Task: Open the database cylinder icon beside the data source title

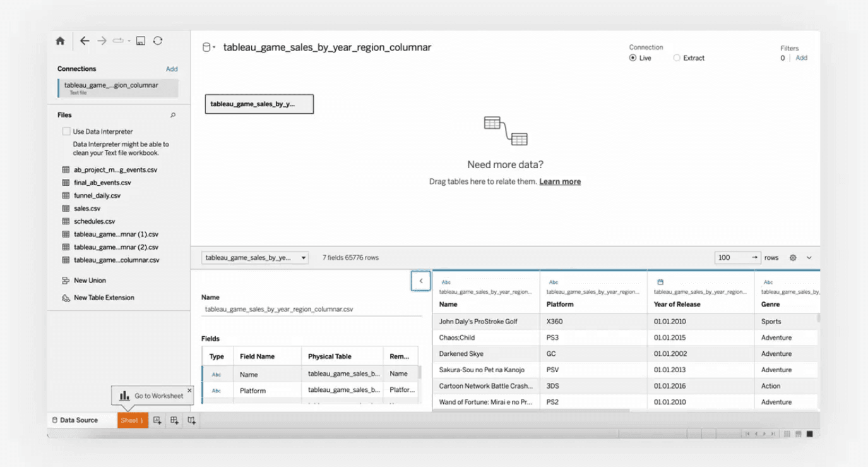Action: tap(206, 47)
